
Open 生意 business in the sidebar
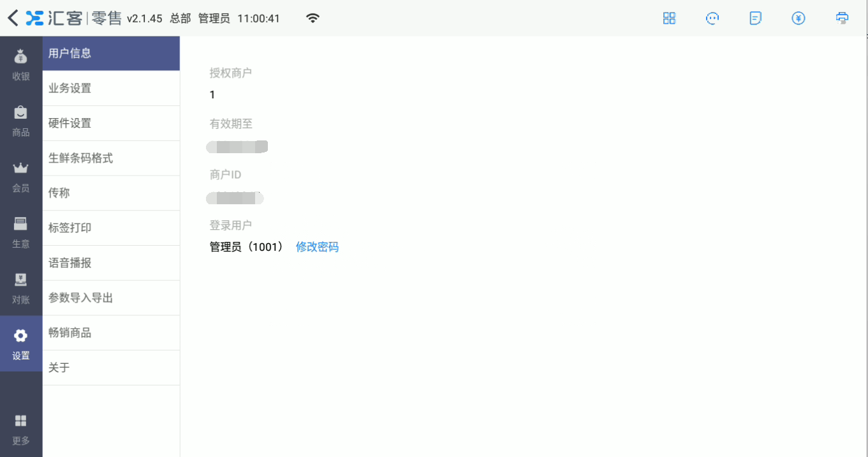point(21,233)
